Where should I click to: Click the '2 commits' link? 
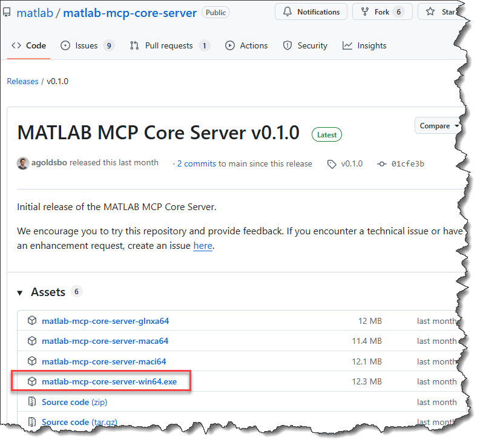coord(196,163)
